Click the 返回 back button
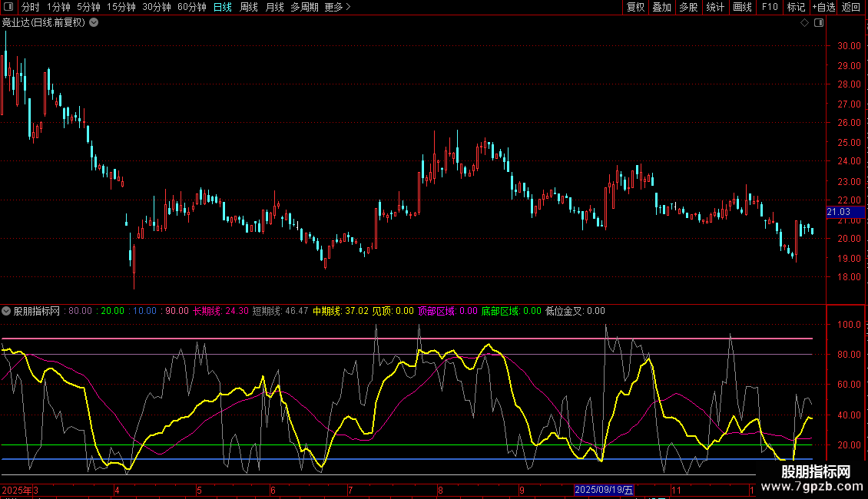The height and width of the screenshot is (499, 868). (x=851, y=7)
